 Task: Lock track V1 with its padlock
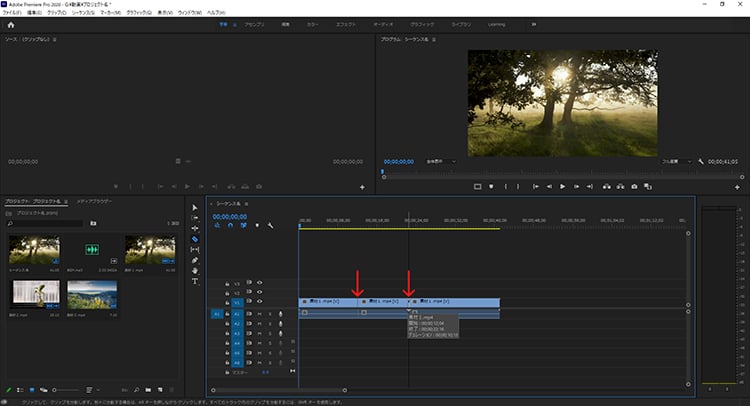coord(227,303)
